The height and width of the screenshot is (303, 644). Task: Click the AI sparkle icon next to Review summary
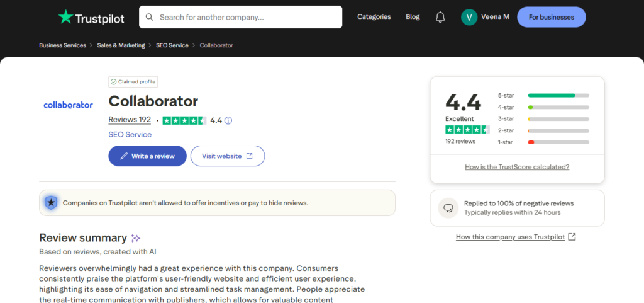tap(136, 238)
